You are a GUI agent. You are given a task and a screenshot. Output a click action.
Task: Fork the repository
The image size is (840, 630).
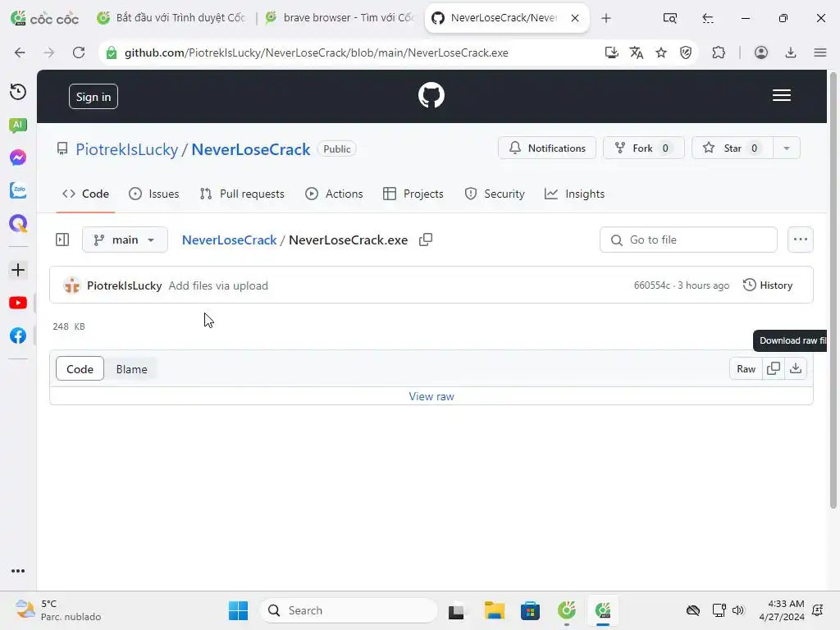coord(644,148)
